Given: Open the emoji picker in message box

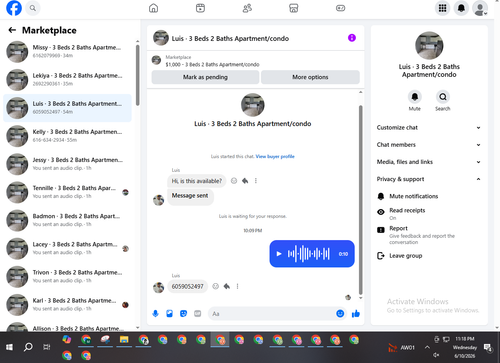Looking at the screenshot, I should point(340,314).
